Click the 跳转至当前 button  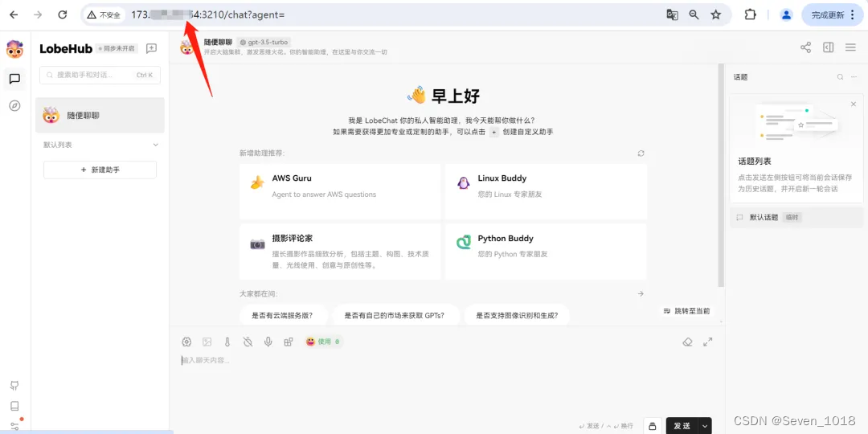click(686, 311)
